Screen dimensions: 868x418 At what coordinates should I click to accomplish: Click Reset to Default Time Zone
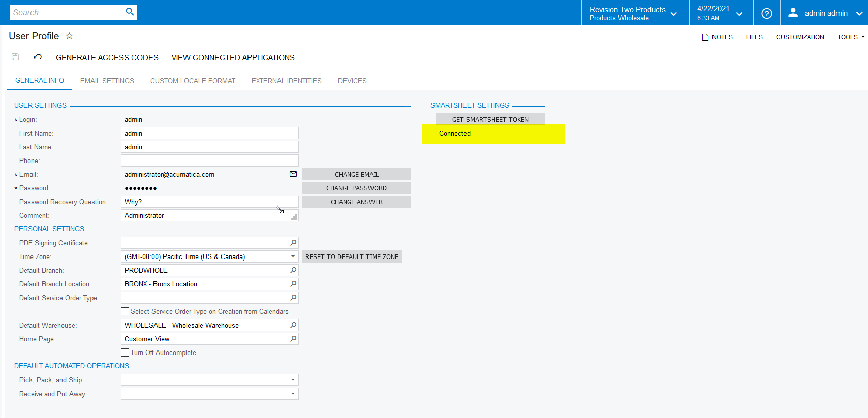pyautogui.click(x=352, y=256)
